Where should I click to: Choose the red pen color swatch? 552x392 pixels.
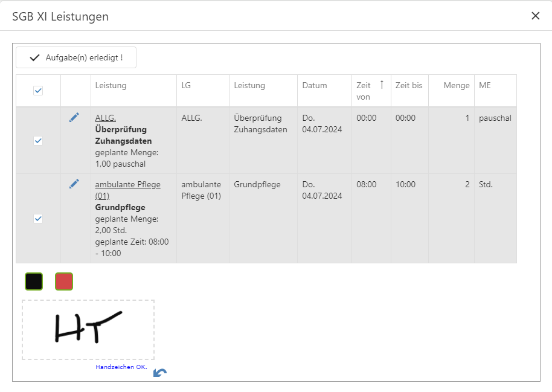click(x=64, y=281)
